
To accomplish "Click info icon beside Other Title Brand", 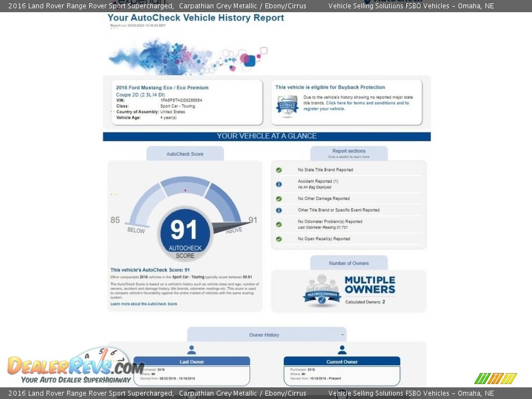I will 279,211.
